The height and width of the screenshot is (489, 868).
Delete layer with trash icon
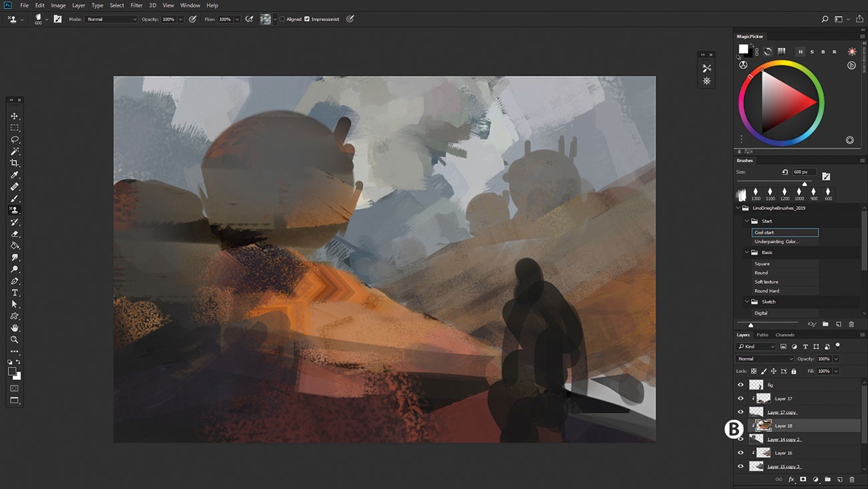point(851,480)
